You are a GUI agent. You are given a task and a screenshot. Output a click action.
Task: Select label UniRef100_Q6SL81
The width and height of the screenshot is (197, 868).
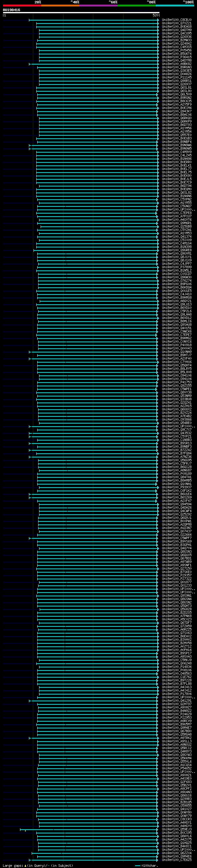pyautogui.click(x=177, y=88)
